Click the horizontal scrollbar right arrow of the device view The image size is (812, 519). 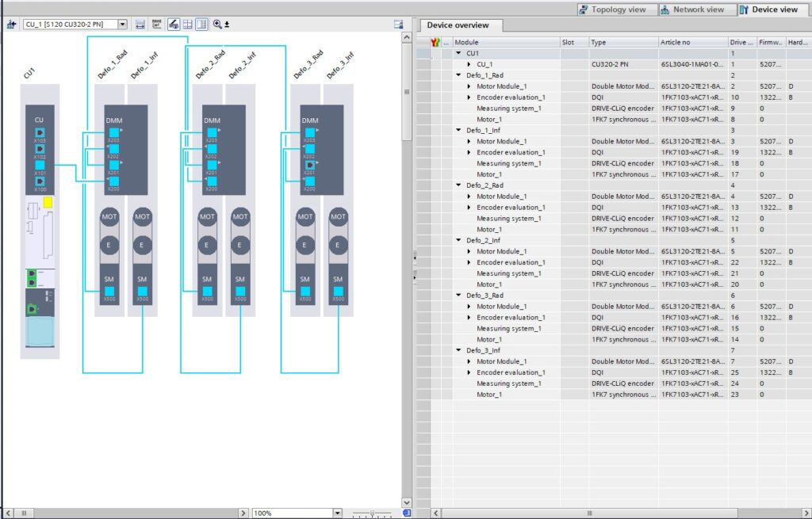pos(243,513)
